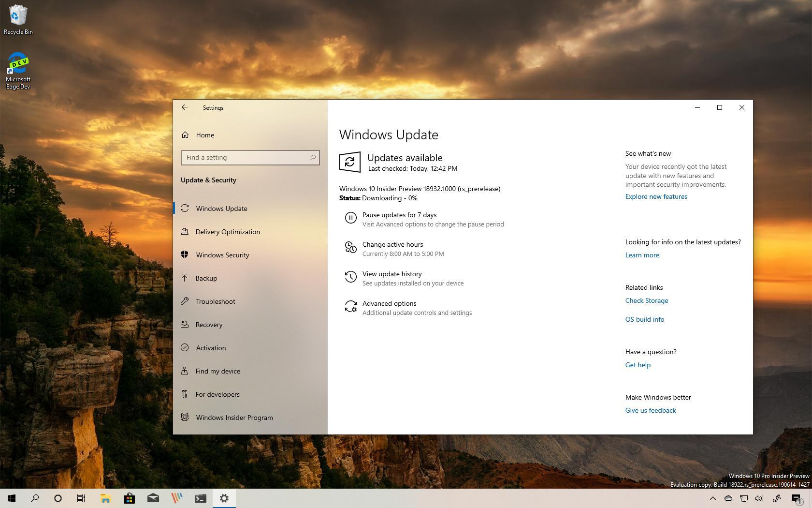Click Explore new features link
Viewport: 812px width, 508px height.
[656, 196]
